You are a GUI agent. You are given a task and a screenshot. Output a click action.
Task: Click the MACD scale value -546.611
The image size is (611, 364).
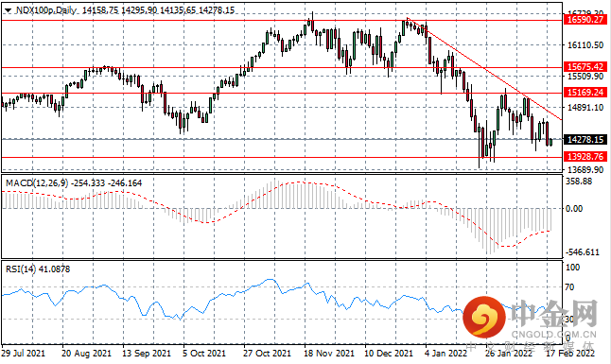coord(583,252)
